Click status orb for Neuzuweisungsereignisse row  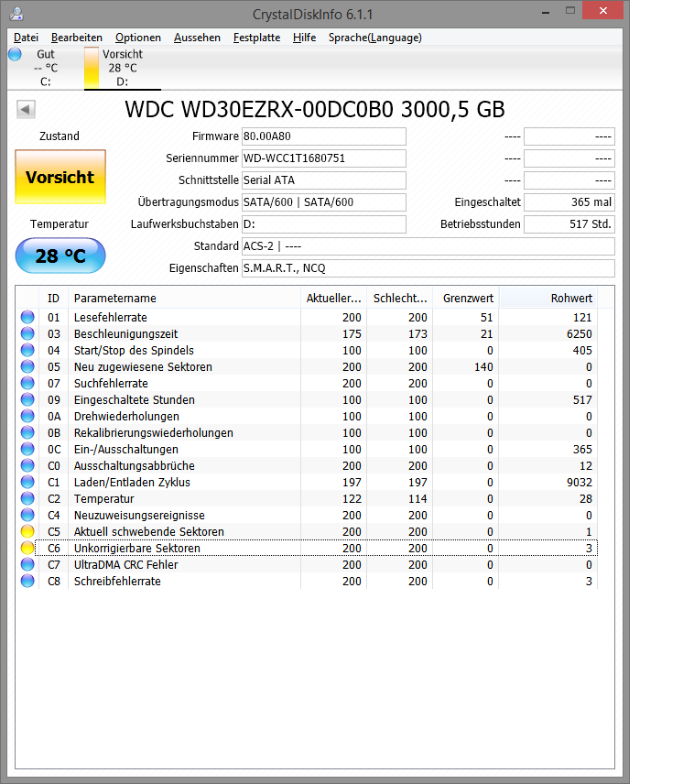click(27, 515)
